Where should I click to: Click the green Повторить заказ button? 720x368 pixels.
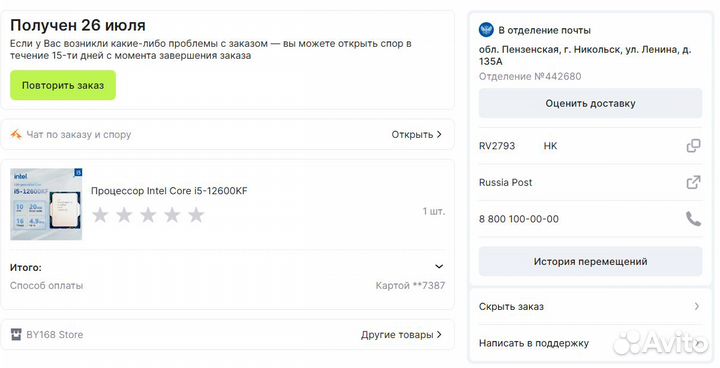[x=63, y=85]
